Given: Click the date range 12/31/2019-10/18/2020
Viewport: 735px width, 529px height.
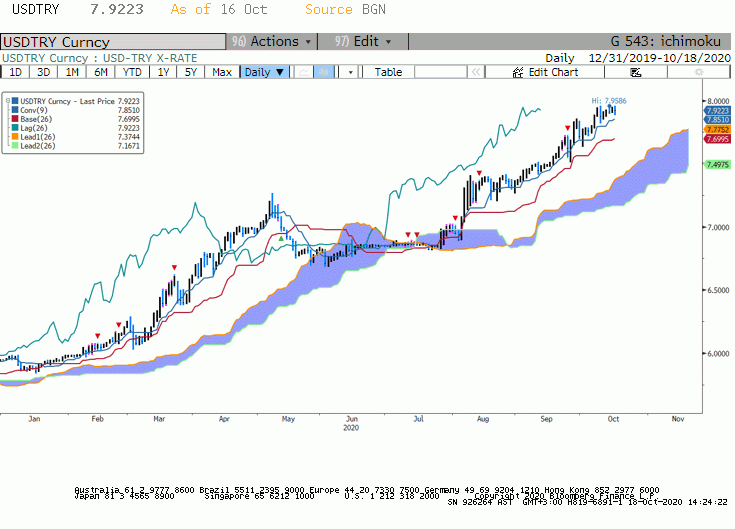Looking at the screenshot, I should click(x=660, y=58).
